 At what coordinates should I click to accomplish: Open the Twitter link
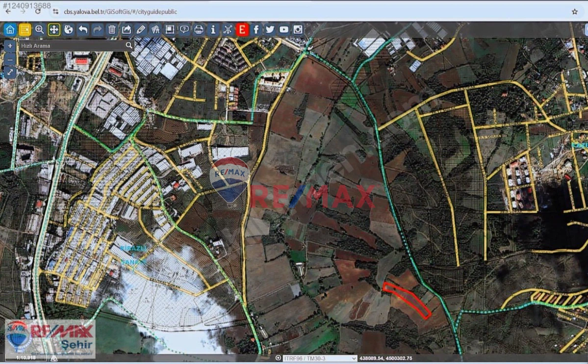click(270, 29)
